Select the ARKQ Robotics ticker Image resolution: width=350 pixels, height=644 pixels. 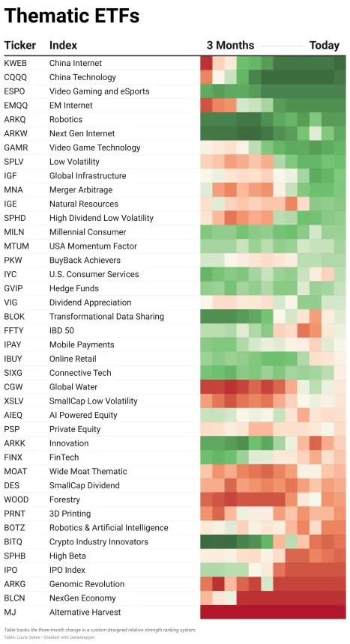tap(14, 120)
